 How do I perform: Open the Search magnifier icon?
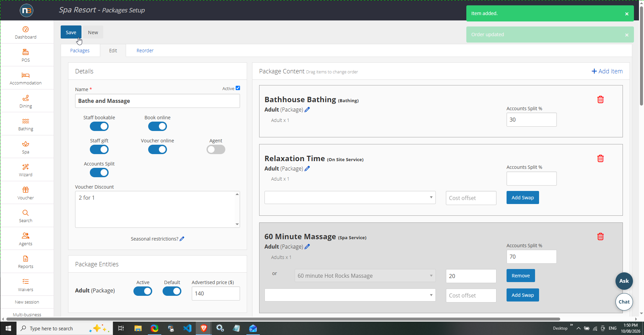pyautogui.click(x=25, y=213)
